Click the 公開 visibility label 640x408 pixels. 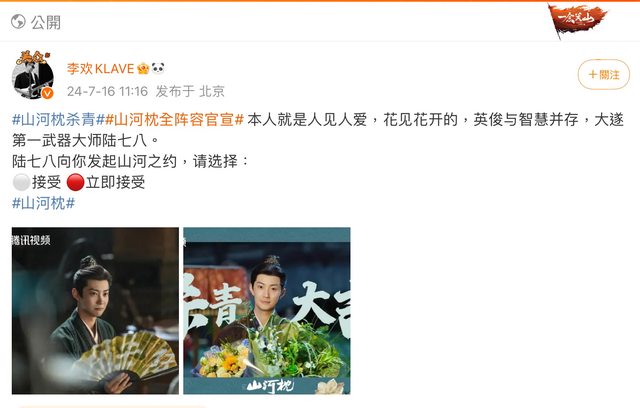(46, 22)
